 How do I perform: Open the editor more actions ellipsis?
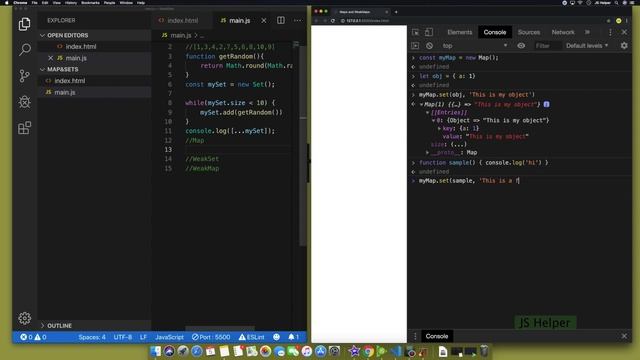click(298, 20)
